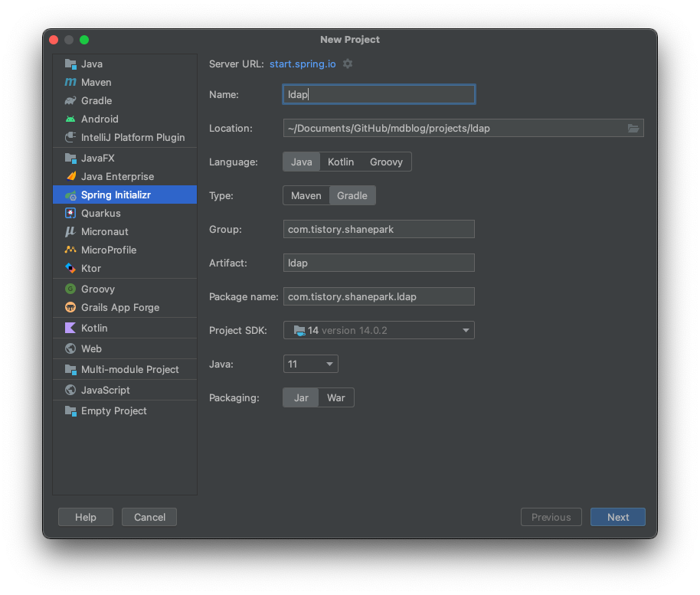Select Kotlin in the project type list
The image size is (700, 595).
coord(125,328)
